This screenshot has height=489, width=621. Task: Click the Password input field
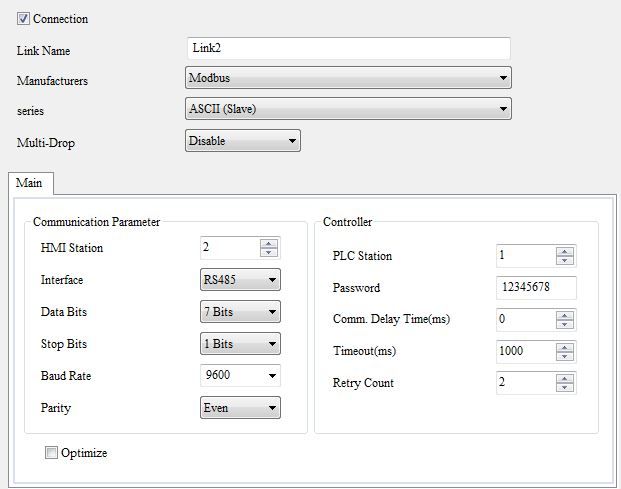(x=536, y=288)
